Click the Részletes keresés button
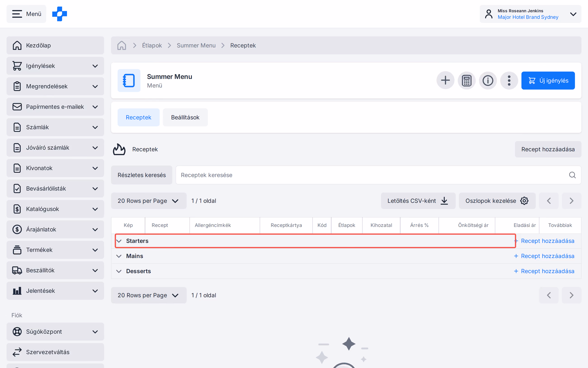The height and width of the screenshot is (368, 588). tap(142, 175)
